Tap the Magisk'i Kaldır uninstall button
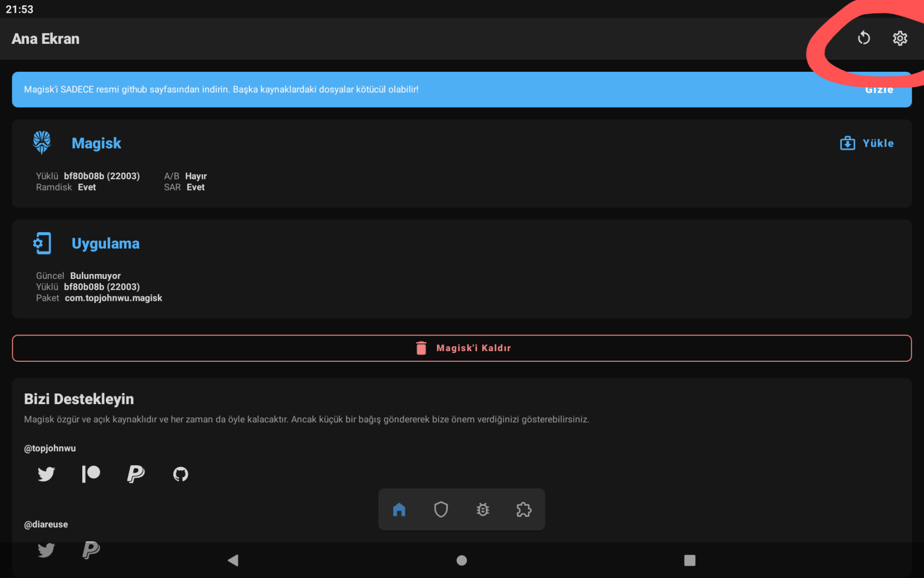The image size is (924, 578). [x=462, y=348]
